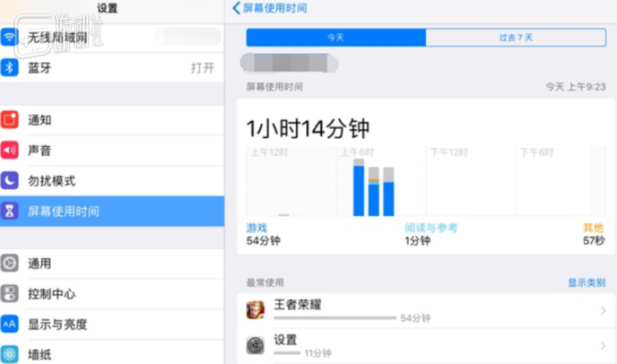Viewport: 617px width, 364px height.
Task: Click 设置 11分钟 usage bar
Action: point(287,353)
